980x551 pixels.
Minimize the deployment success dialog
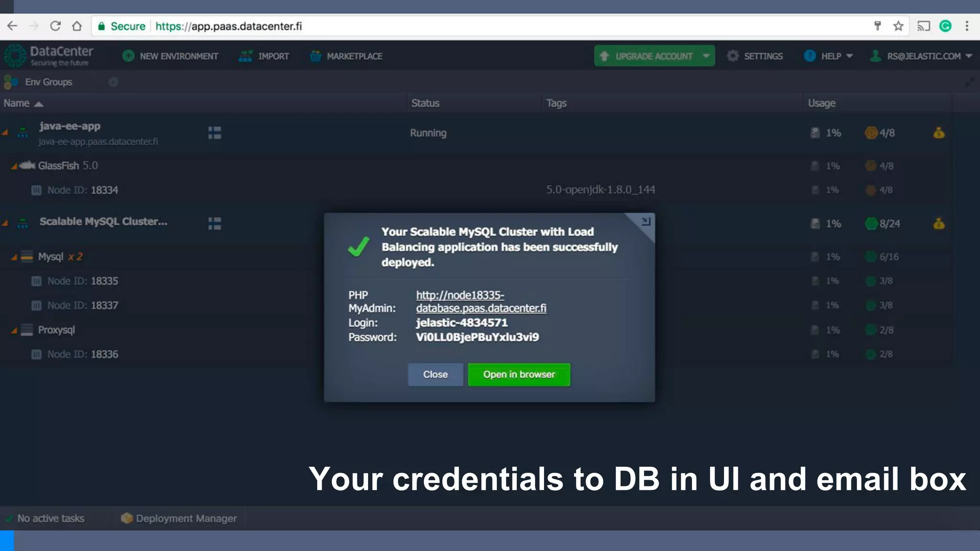(x=646, y=221)
